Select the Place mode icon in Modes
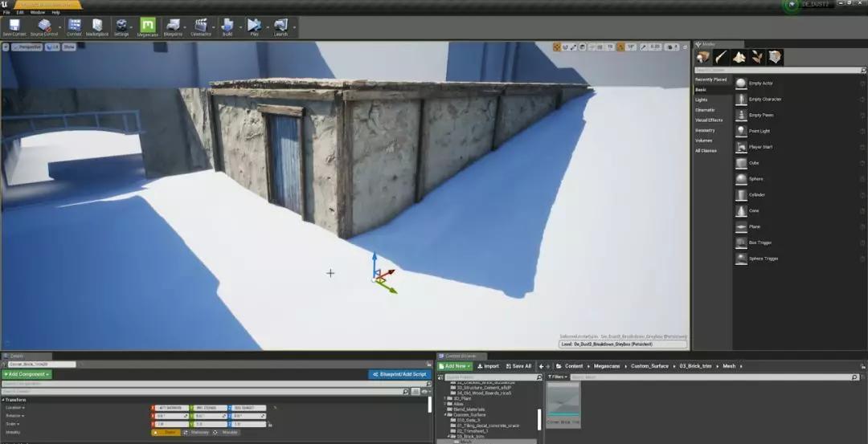Viewport: 868px width, 444px height. (703, 57)
